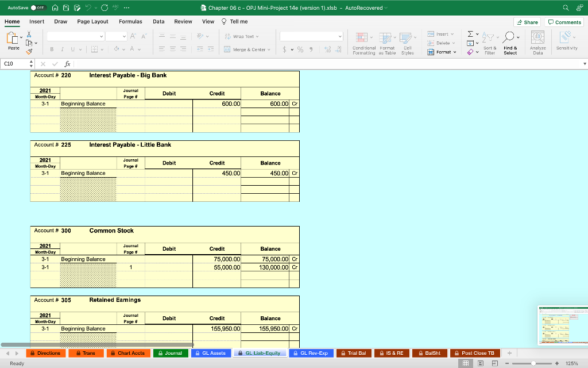Open Conditional Formatting

pyautogui.click(x=363, y=44)
